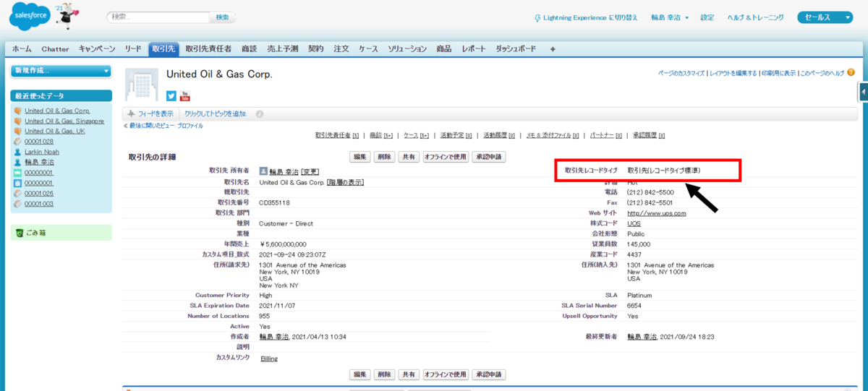This screenshot has height=391, width=868.
Task: Select the リード tab
Action: 133,49
